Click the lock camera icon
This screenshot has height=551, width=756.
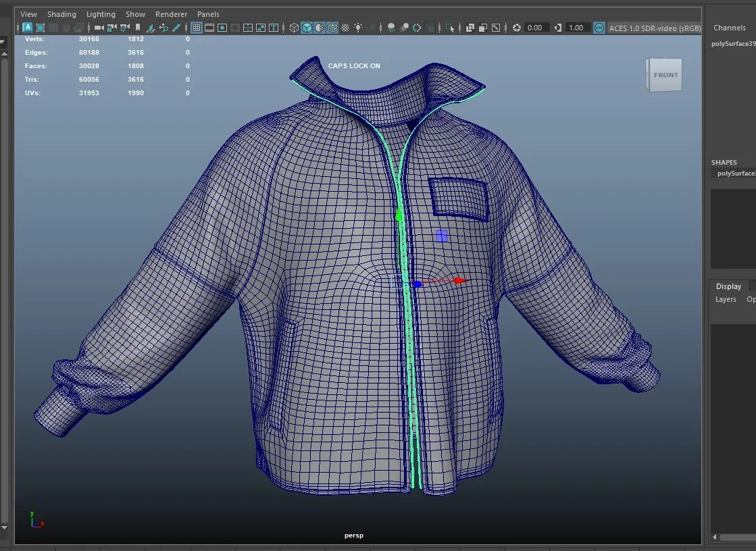click(x=112, y=28)
